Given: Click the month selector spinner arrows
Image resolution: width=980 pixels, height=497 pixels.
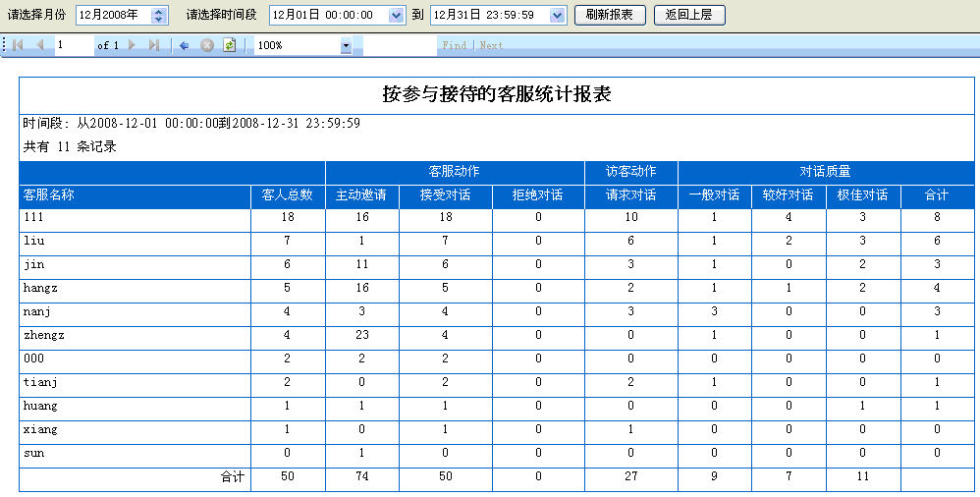Looking at the screenshot, I should (x=160, y=15).
